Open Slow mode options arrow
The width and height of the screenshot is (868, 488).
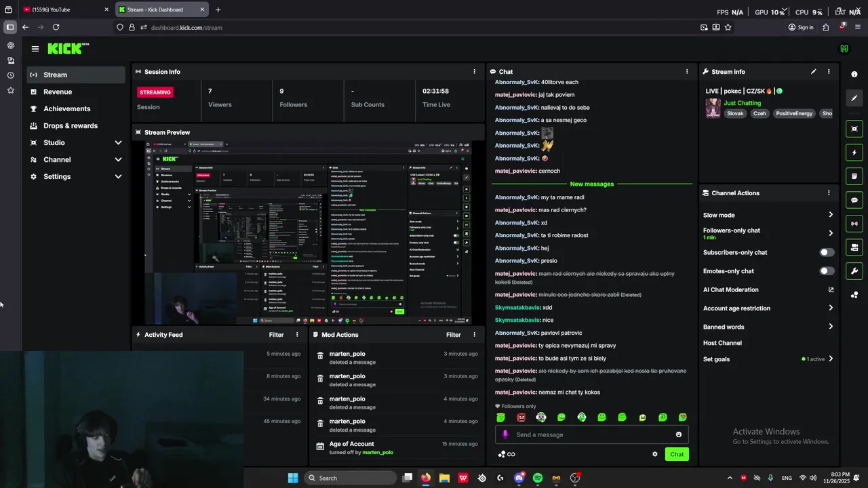tap(831, 215)
